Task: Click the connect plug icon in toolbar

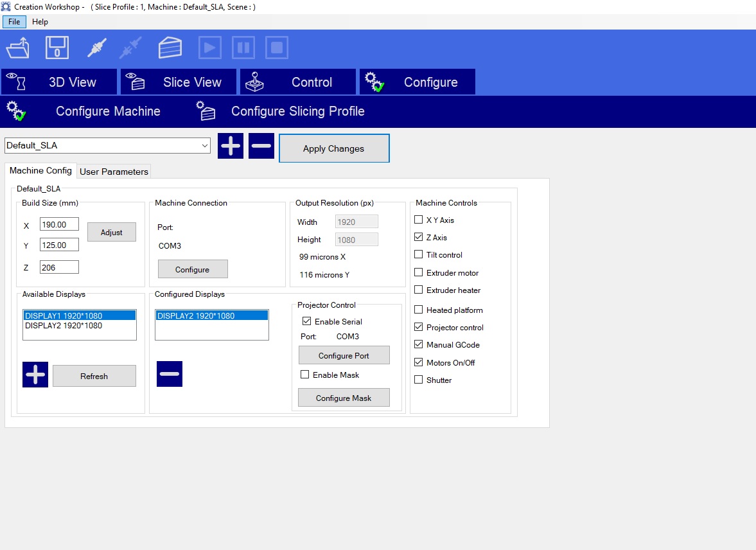Action: coord(95,48)
